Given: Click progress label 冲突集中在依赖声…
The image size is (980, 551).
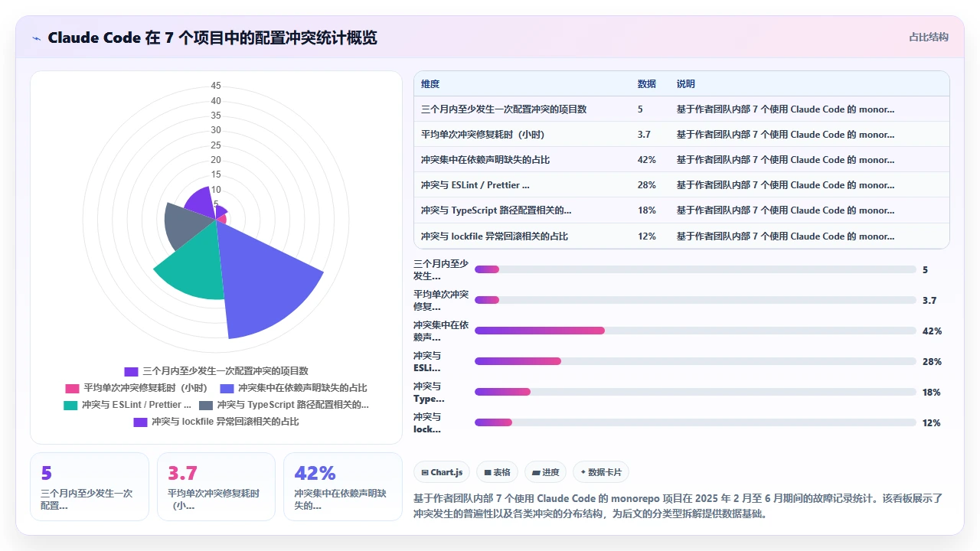Looking at the screenshot, I should click(441, 331).
